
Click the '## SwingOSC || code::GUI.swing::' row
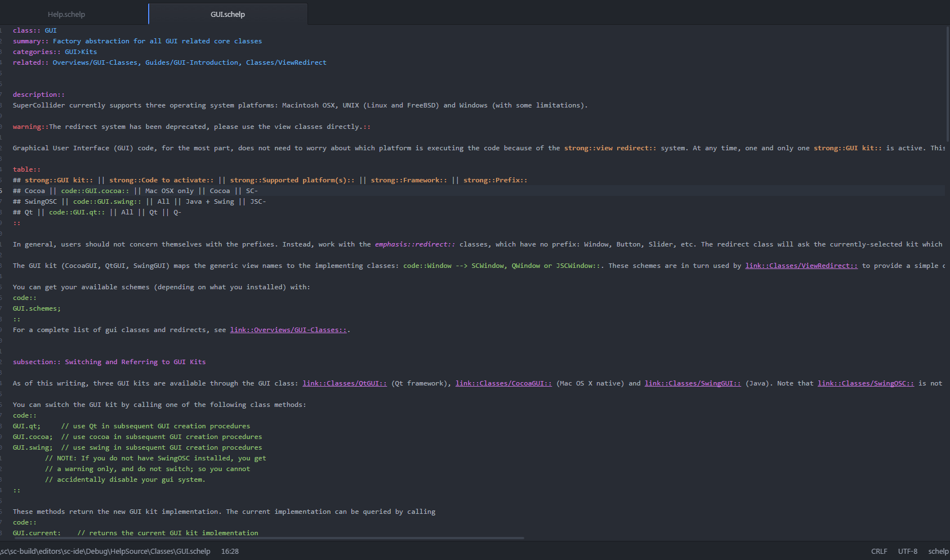139,201
